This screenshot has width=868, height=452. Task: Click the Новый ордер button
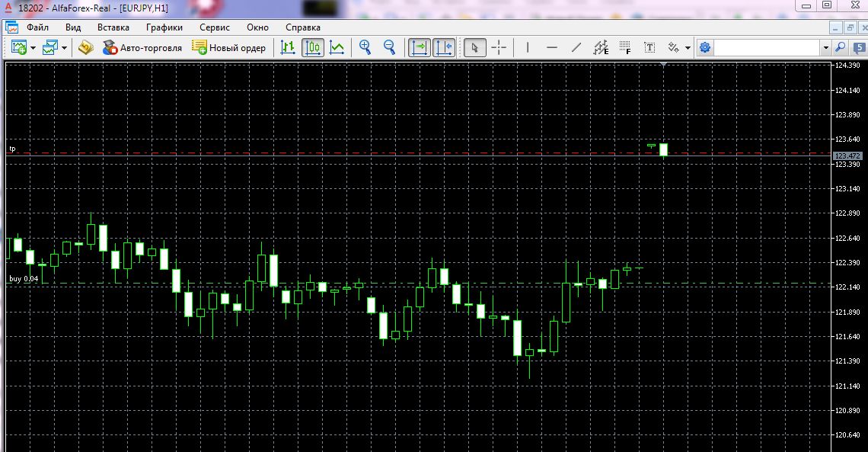[228, 47]
